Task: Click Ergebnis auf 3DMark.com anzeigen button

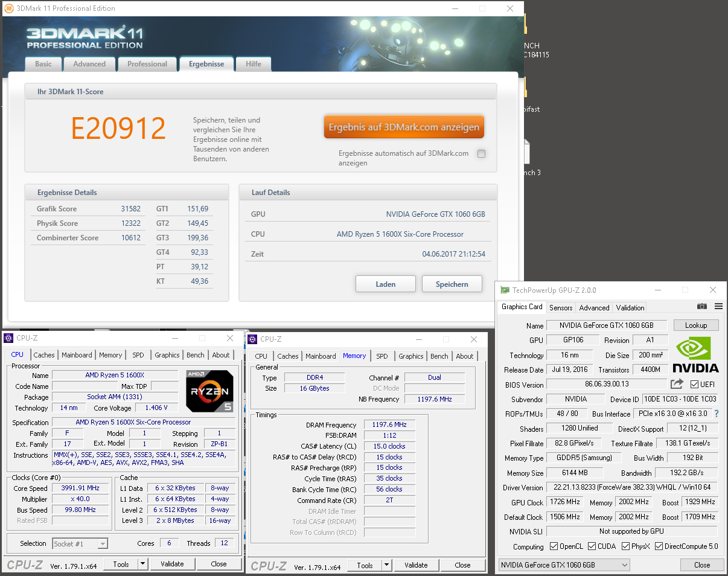Action: (x=404, y=127)
